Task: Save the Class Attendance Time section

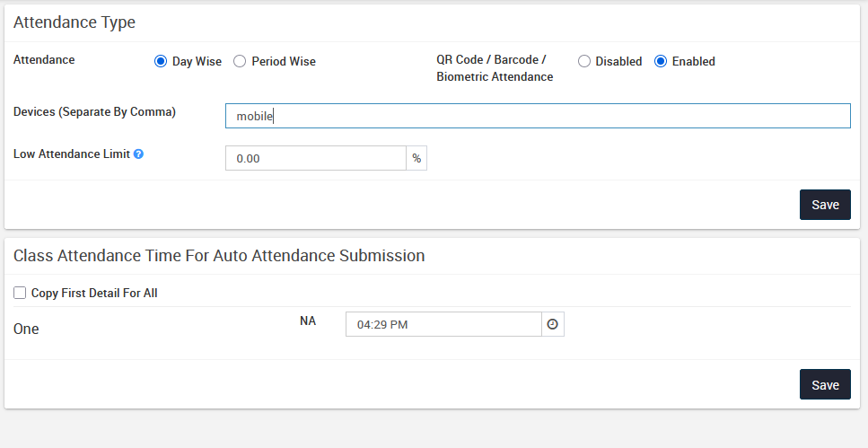Action: pos(824,384)
